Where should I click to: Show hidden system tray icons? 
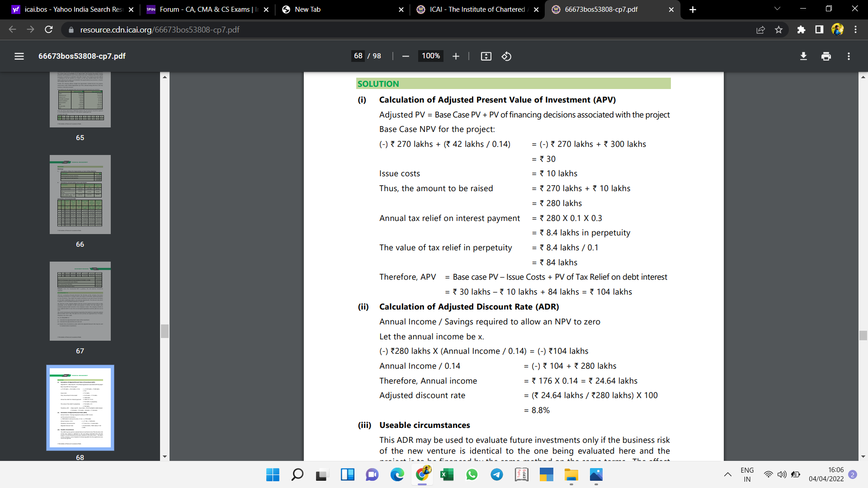coord(727,474)
